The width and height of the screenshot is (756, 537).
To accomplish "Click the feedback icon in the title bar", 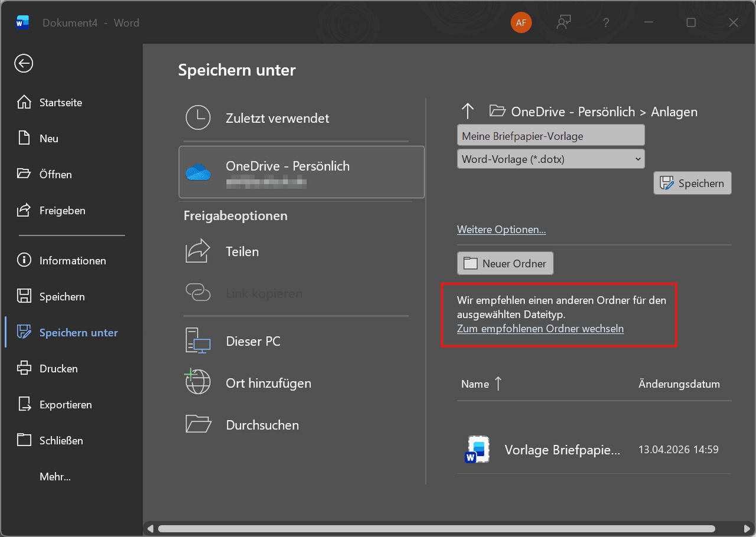I will tap(564, 23).
